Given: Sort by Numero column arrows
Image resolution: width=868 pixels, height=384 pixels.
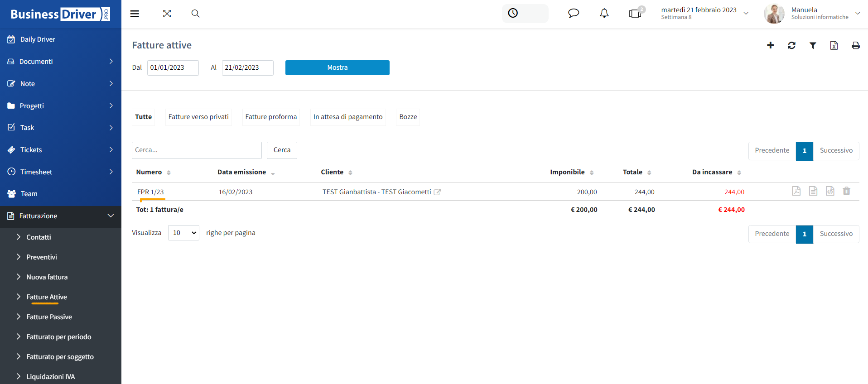Looking at the screenshot, I should coord(169,173).
